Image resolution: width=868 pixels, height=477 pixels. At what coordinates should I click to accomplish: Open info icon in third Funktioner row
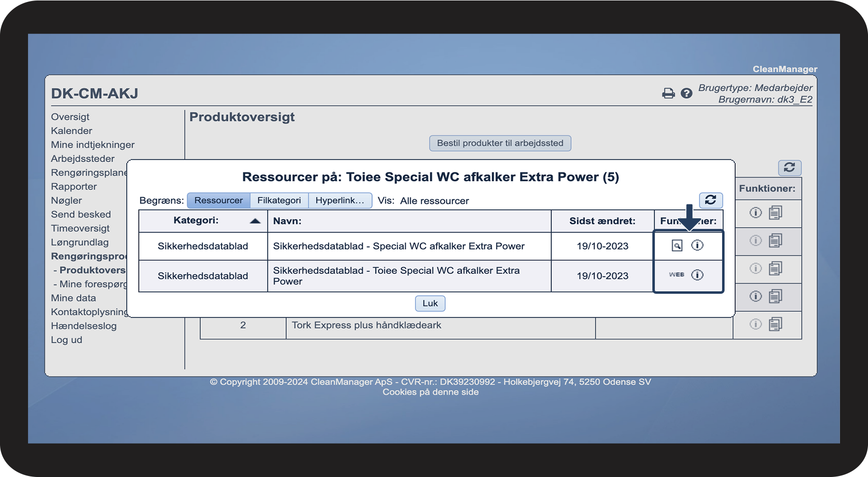pos(756,268)
